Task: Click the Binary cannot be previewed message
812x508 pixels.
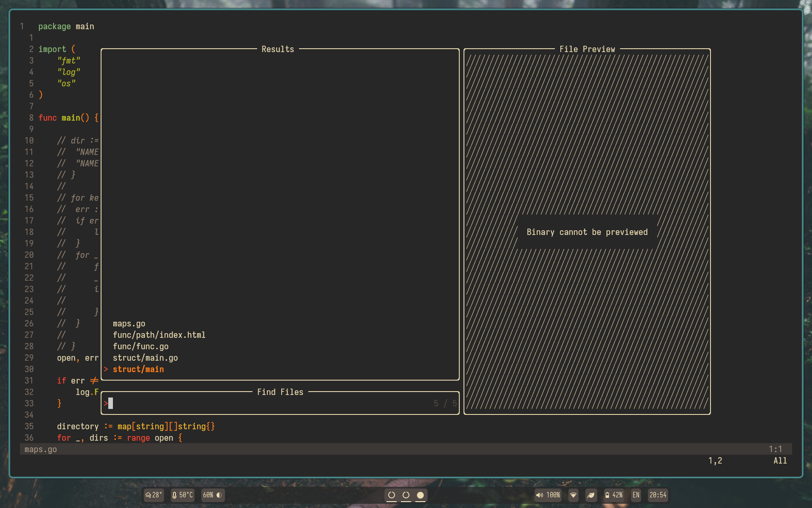Action: click(x=587, y=232)
